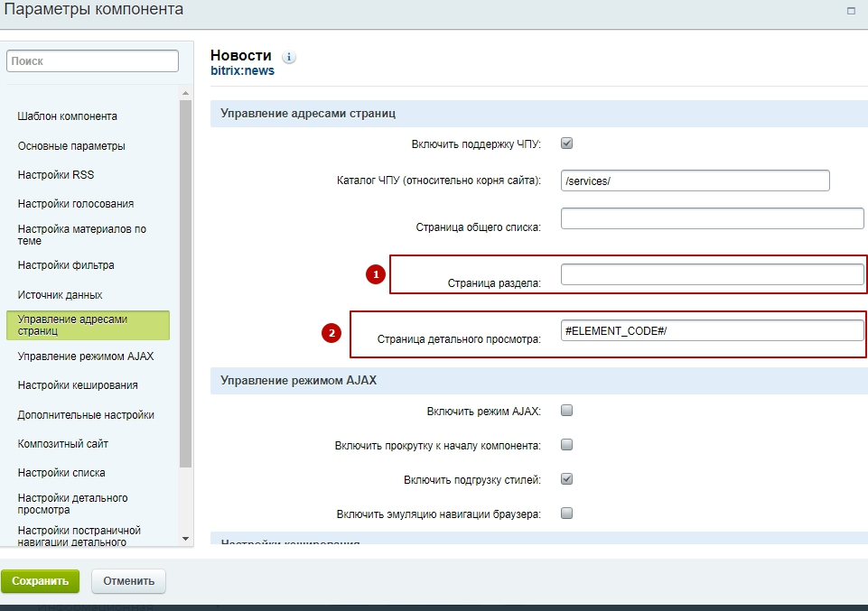Maximize the component parameters dialog

click(851, 11)
